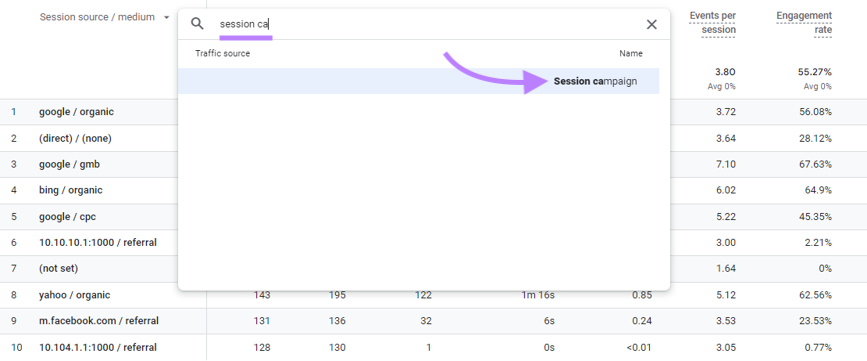The image size is (867, 361).
Task: Click the 2.21% engagement rate value
Action: coord(818,242)
